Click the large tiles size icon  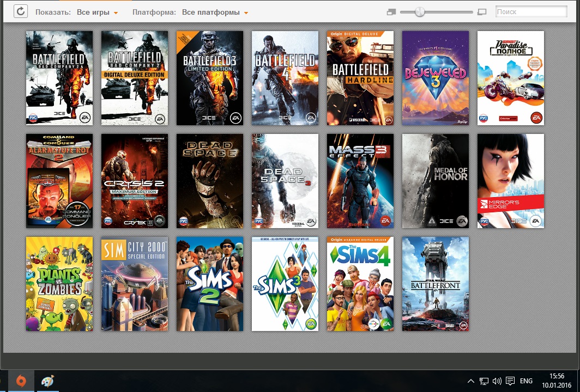pyautogui.click(x=482, y=12)
